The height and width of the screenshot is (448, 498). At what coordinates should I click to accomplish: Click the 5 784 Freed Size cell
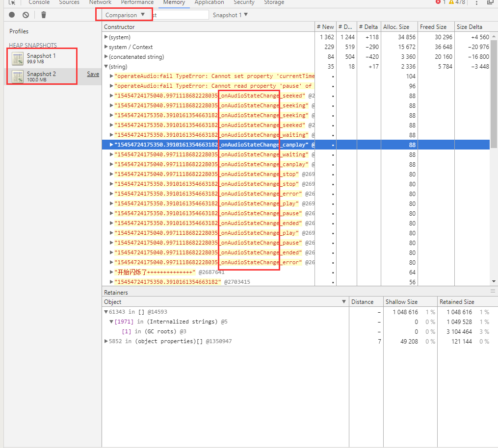coord(445,67)
